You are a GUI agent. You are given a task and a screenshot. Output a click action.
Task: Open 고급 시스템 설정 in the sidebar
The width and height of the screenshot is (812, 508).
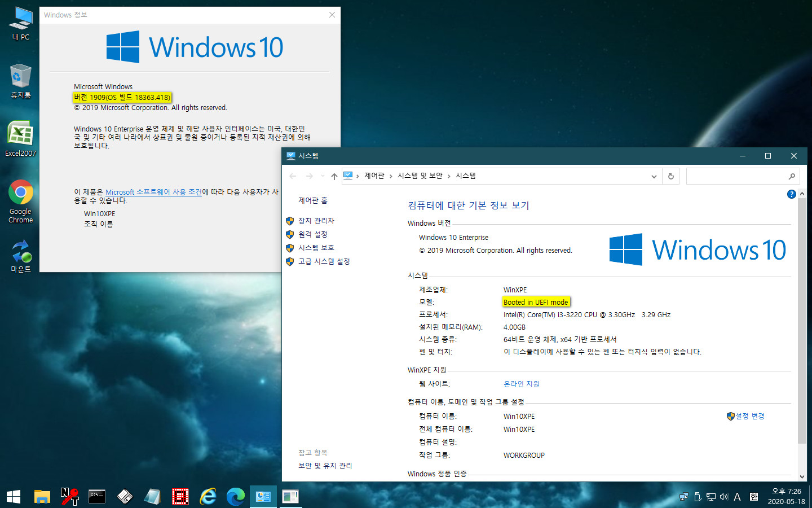(324, 261)
